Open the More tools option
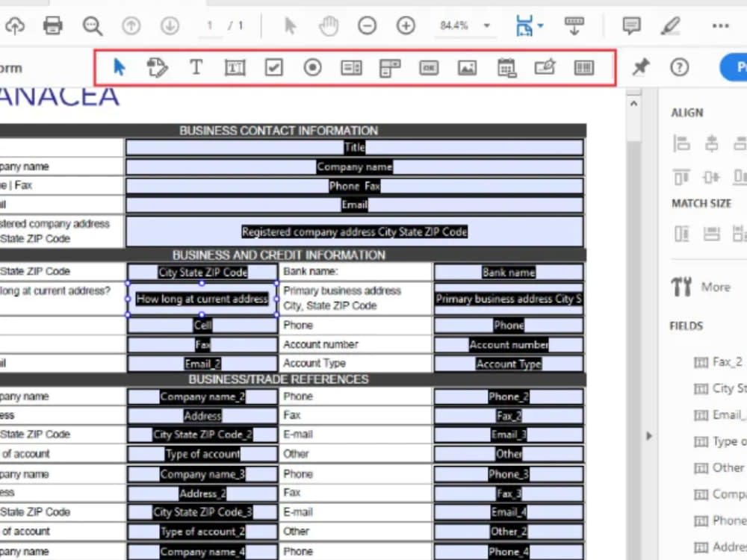Screen dimensions: 747x560 click(x=701, y=287)
